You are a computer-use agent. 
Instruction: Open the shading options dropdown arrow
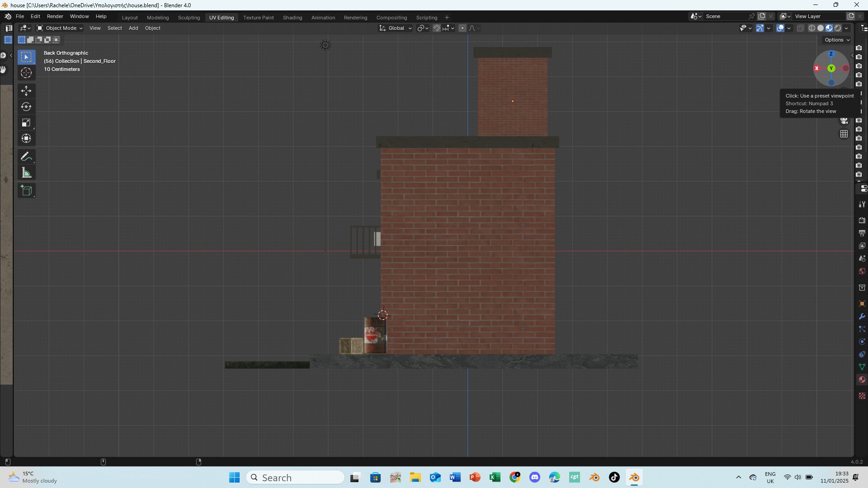coord(846,28)
